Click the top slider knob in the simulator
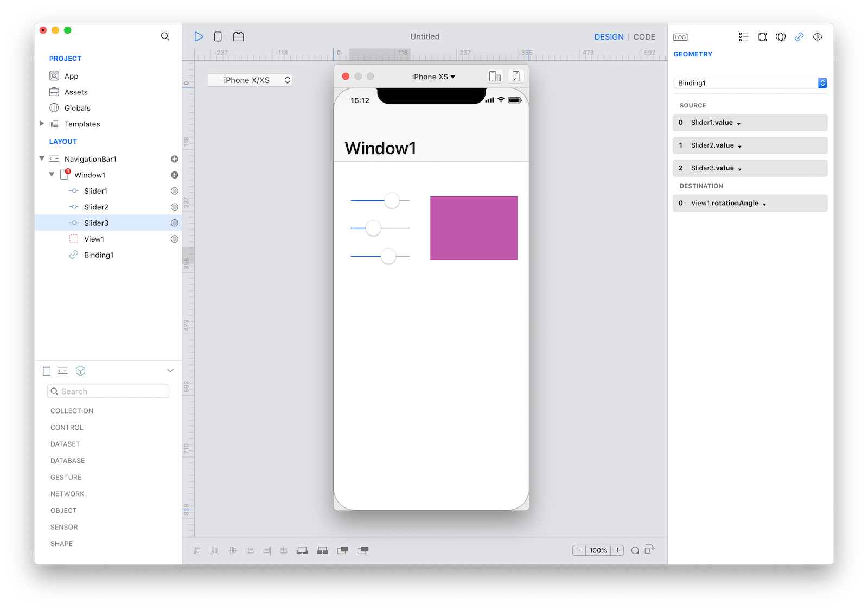This screenshot has height=610, width=868. 392,200
